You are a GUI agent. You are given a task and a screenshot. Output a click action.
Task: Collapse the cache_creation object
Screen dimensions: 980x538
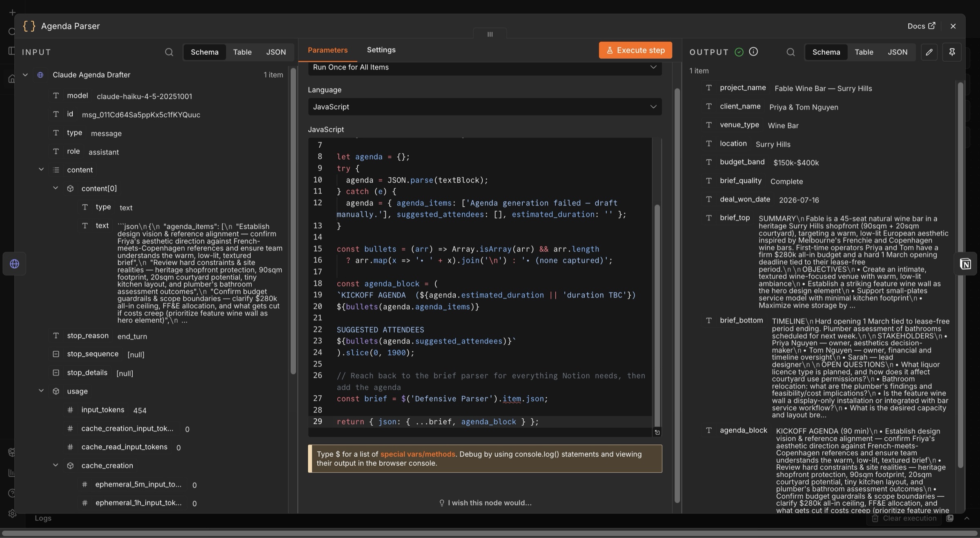click(56, 465)
